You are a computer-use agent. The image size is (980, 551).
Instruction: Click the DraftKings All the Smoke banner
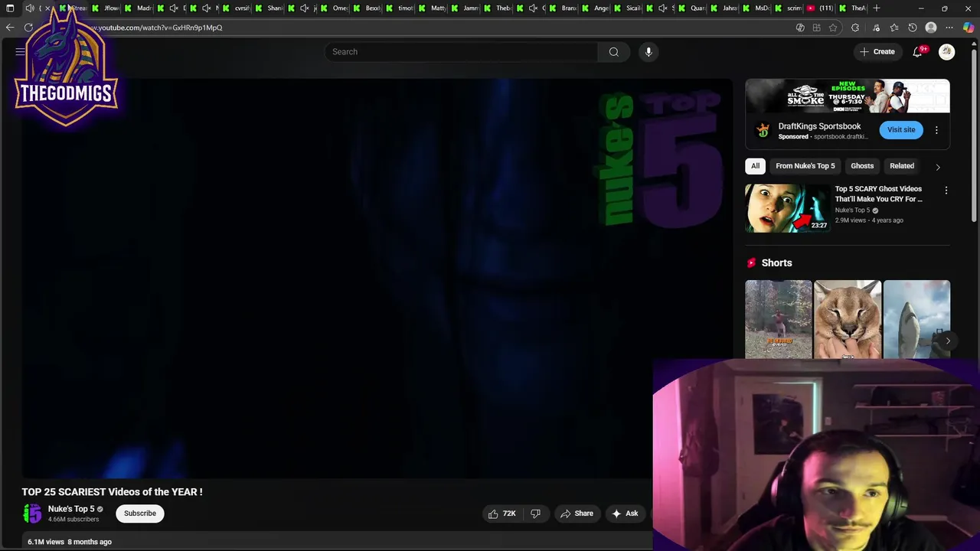point(848,96)
